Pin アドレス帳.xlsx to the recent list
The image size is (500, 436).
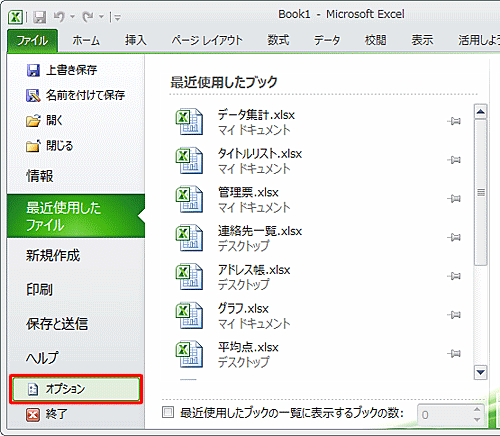pyautogui.click(x=454, y=276)
